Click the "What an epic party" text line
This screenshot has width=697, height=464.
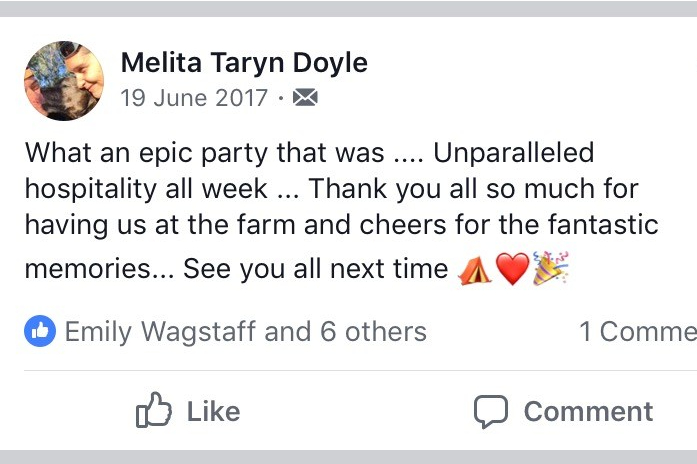[204, 153]
